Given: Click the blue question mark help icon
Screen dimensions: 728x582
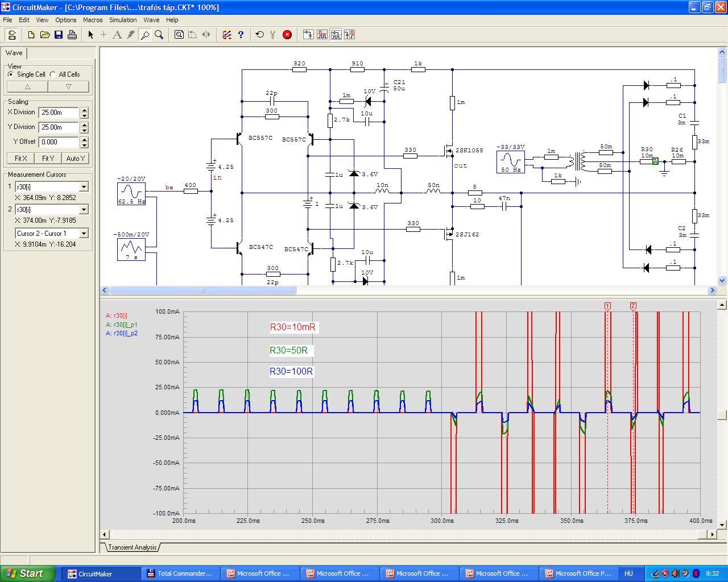Looking at the screenshot, I should 241,35.
